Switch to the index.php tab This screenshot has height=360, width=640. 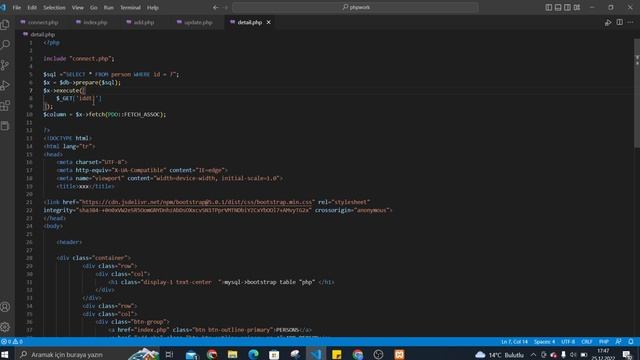click(95, 22)
